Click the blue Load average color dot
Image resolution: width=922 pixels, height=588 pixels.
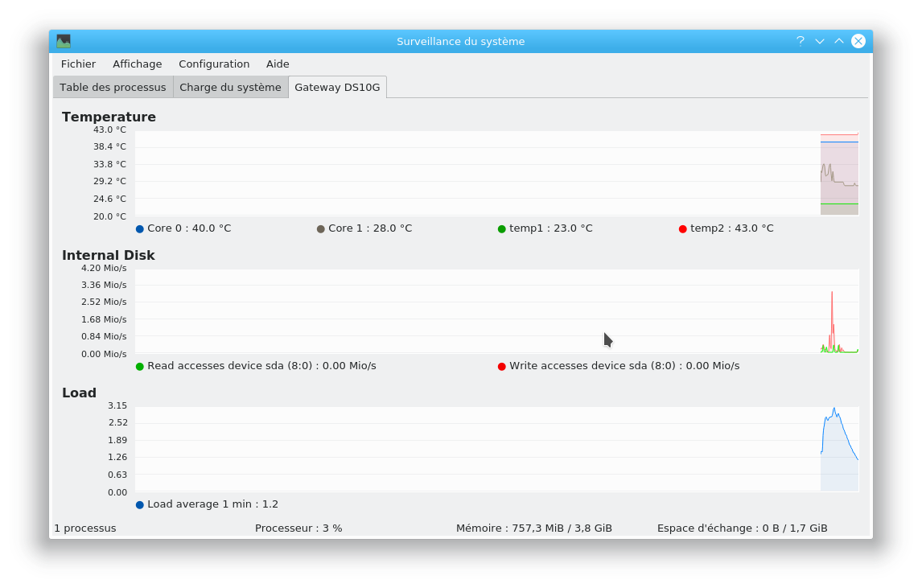[140, 504]
